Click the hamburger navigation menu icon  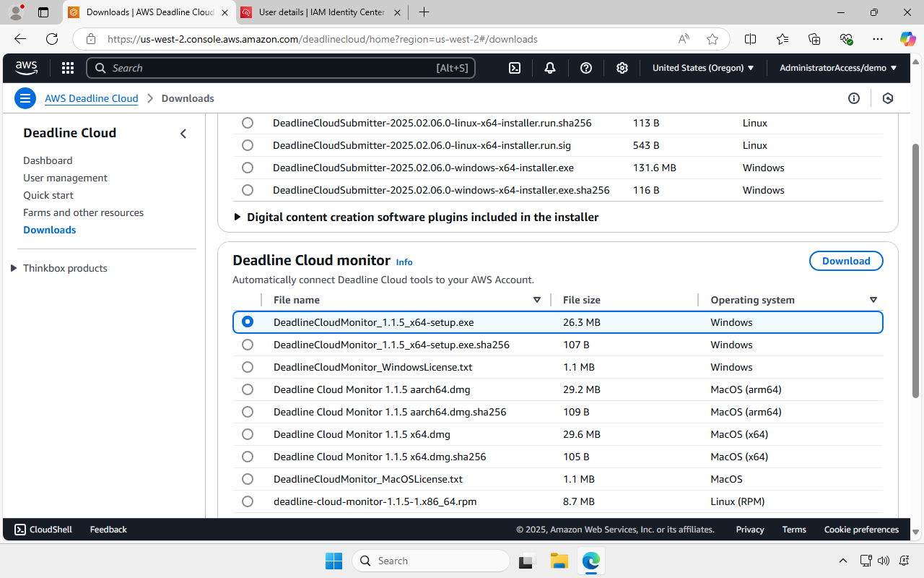25,98
